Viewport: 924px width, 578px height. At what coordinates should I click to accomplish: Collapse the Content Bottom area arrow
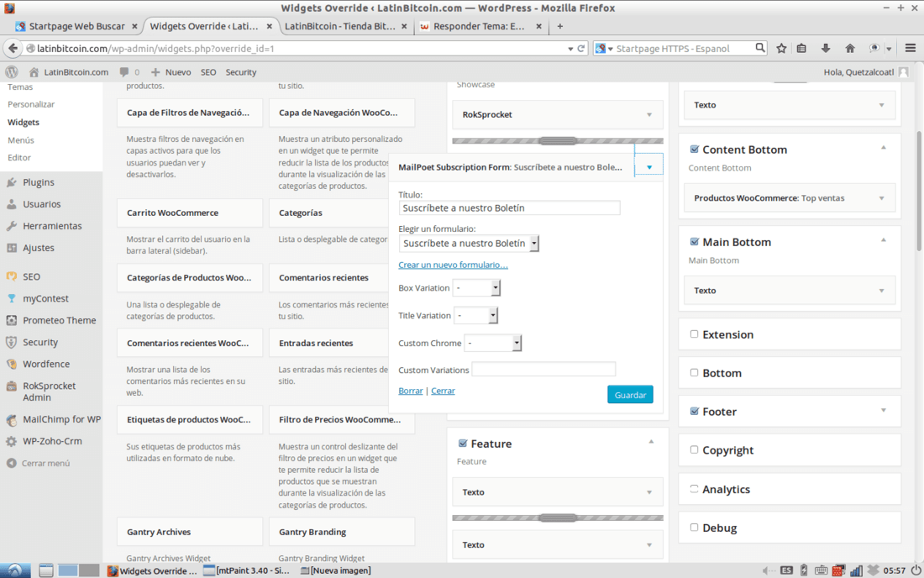884,147
